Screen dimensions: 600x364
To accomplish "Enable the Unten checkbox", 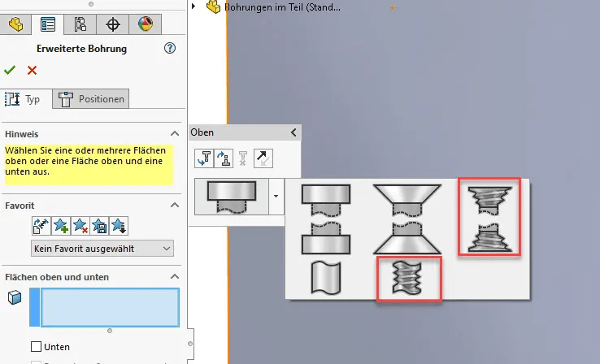I will [x=36, y=347].
